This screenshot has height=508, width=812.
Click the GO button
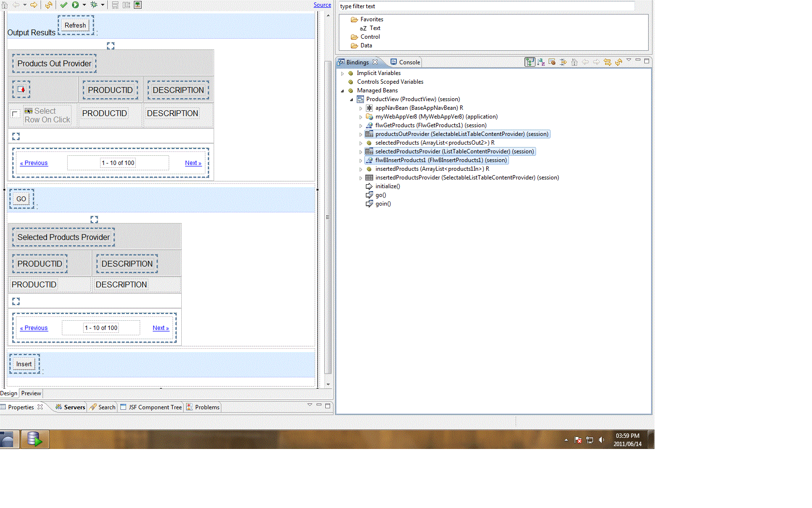(21, 199)
